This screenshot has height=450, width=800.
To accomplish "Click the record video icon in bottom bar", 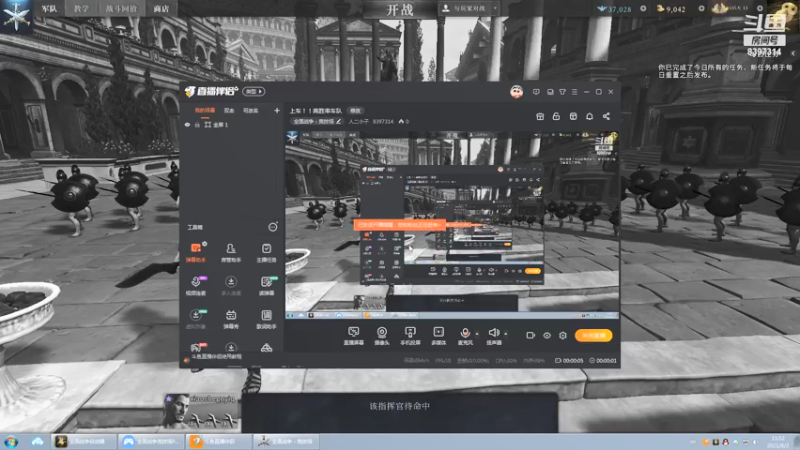I will pos(530,335).
